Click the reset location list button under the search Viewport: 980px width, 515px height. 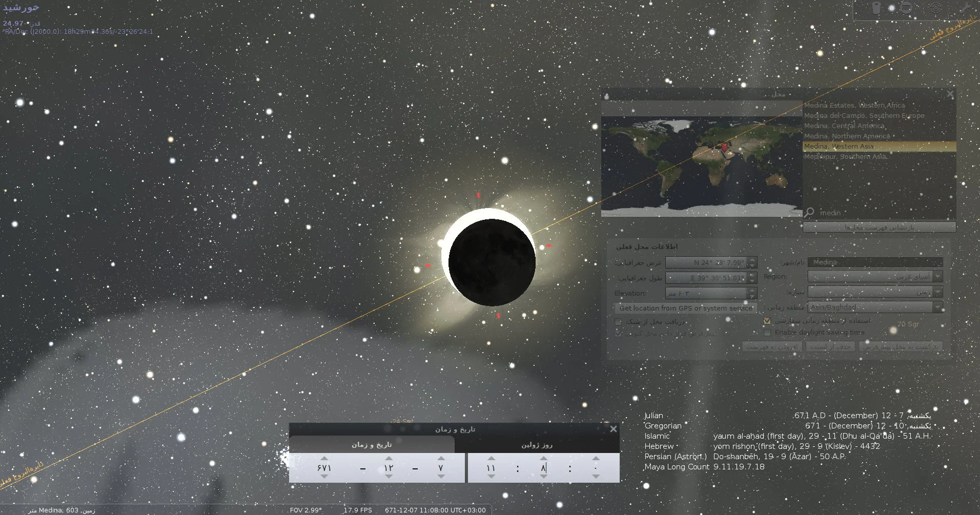coord(879,227)
